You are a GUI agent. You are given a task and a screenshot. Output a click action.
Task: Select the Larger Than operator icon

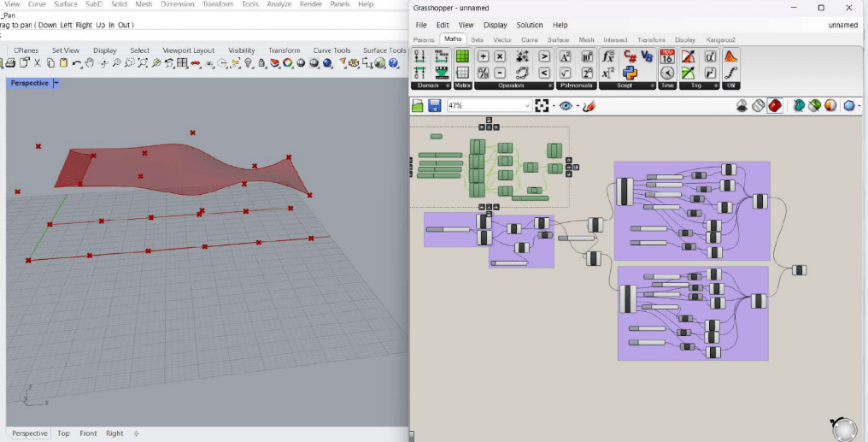coord(543,56)
